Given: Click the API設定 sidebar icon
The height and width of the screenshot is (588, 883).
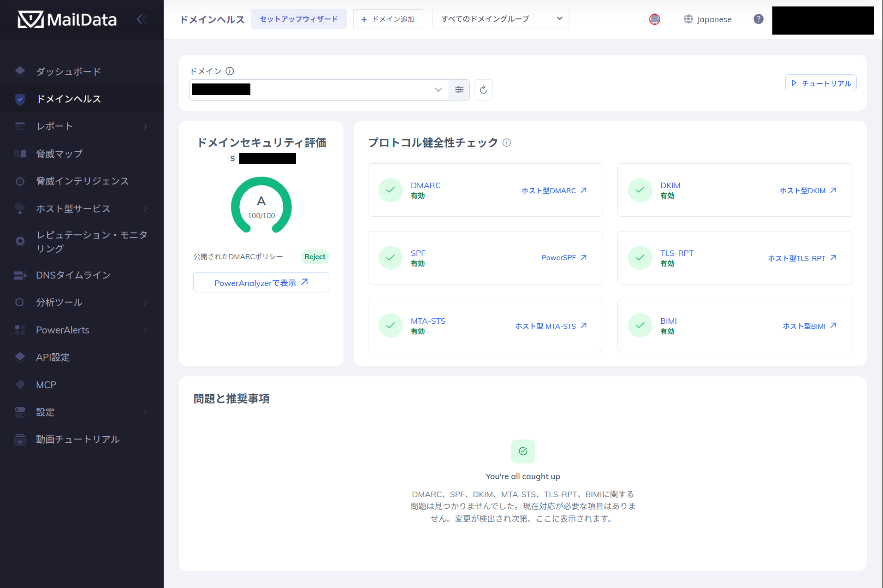Looking at the screenshot, I should [20, 357].
